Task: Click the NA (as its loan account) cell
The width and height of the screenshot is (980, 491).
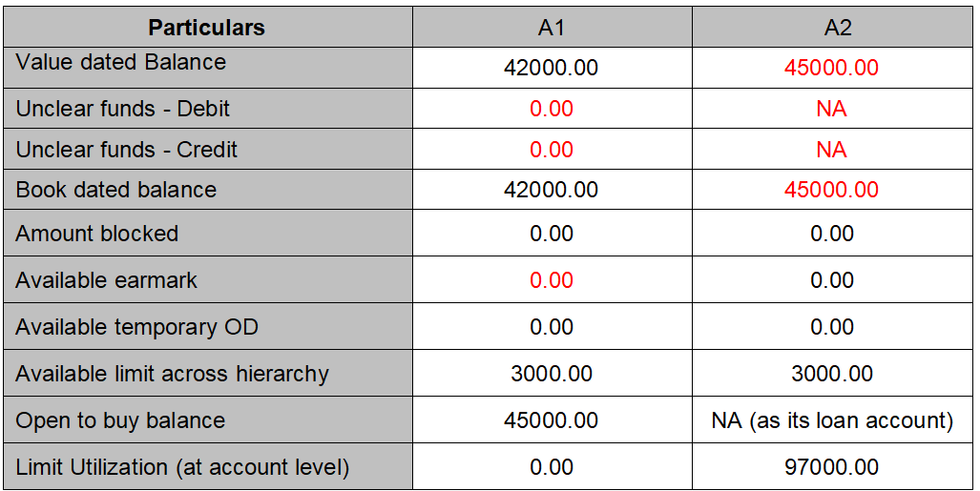Action: 833,420
